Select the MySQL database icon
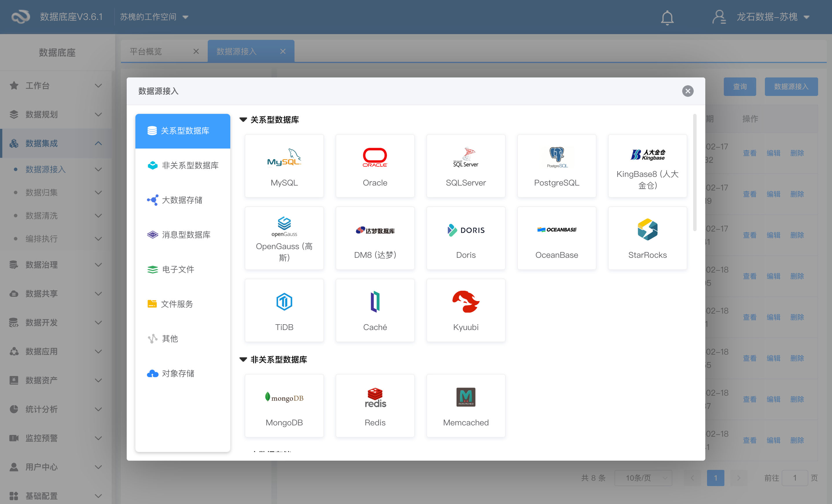Viewport: 832px width, 504px height. (284, 157)
